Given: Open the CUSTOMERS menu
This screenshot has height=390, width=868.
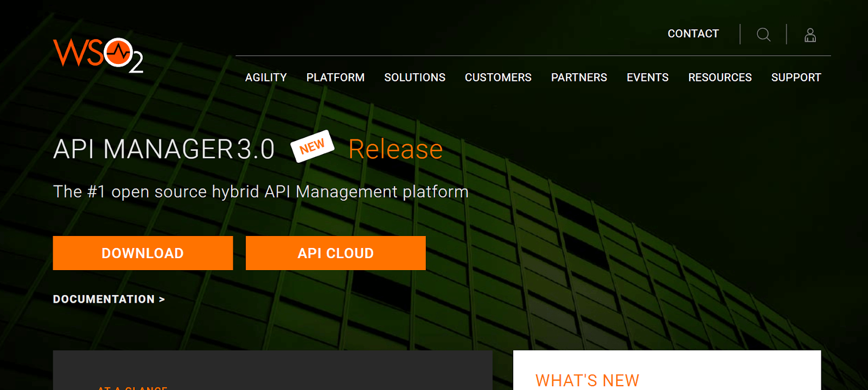Looking at the screenshot, I should [498, 78].
